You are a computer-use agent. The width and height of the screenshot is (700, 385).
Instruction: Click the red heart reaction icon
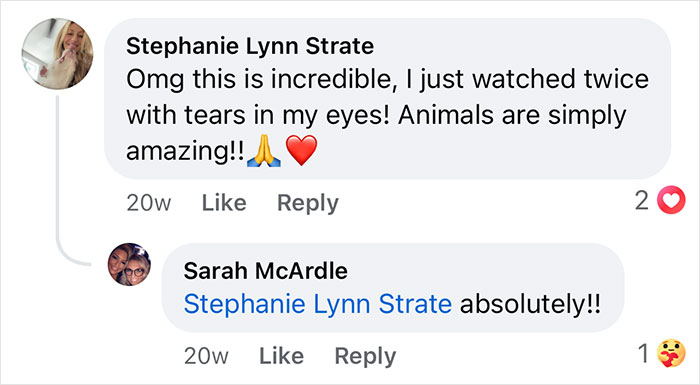(x=671, y=200)
